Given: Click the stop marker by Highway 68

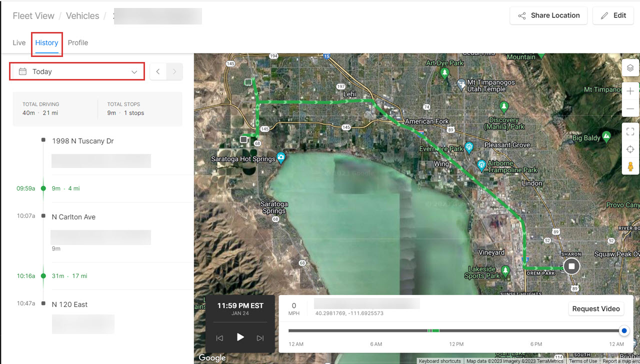Looking at the screenshot, I should tap(243, 139).
